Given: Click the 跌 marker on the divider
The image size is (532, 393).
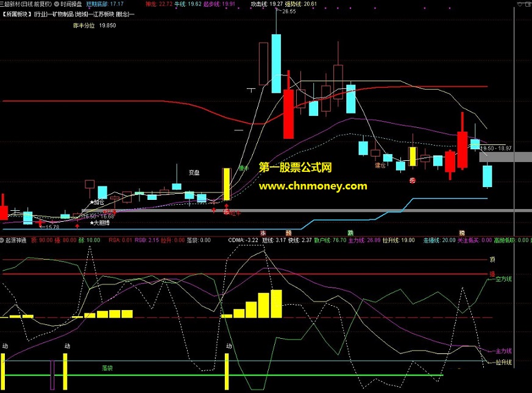Looking at the screenshot, I should (350, 233).
